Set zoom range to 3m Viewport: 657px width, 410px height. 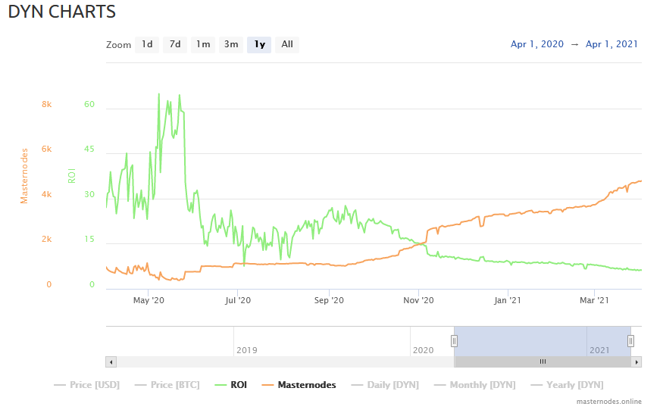tap(231, 44)
